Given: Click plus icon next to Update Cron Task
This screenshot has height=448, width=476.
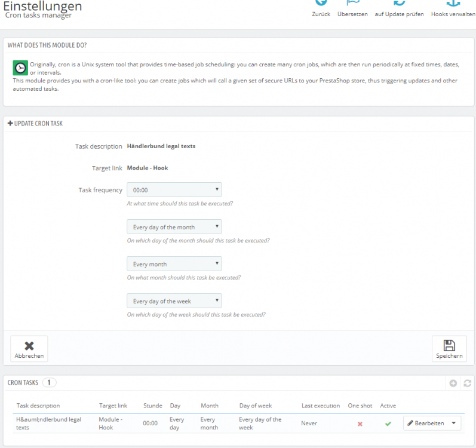Looking at the screenshot, I should click(x=10, y=123).
